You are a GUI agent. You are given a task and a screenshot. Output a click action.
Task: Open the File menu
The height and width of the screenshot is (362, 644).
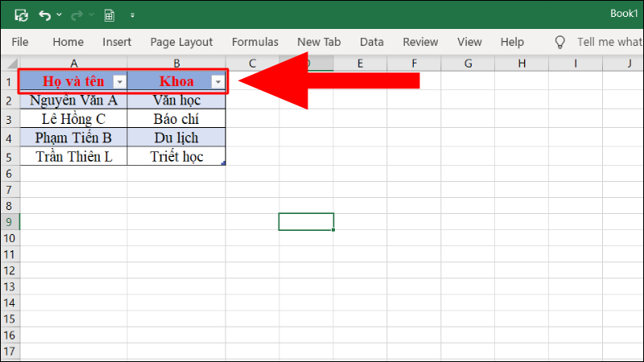tap(20, 42)
